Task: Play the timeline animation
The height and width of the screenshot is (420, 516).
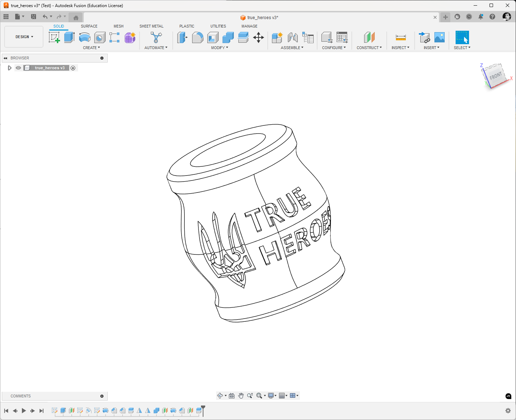Action: (x=24, y=410)
